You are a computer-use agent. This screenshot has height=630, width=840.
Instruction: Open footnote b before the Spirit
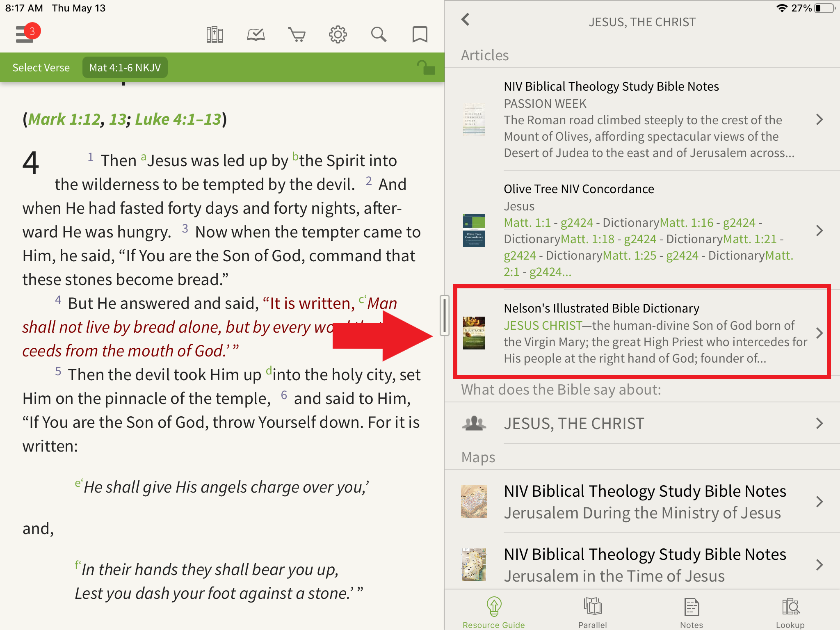pyautogui.click(x=295, y=156)
